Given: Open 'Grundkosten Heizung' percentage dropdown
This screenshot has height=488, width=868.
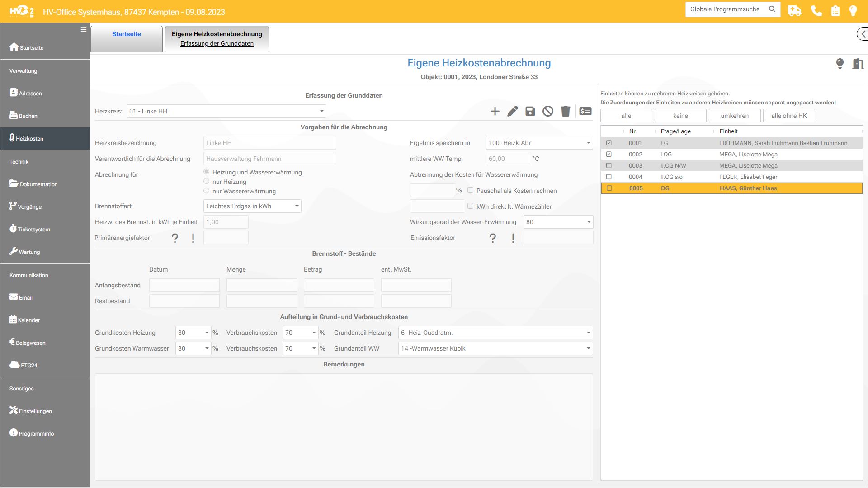Looking at the screenshot, I should coord(193,333).
